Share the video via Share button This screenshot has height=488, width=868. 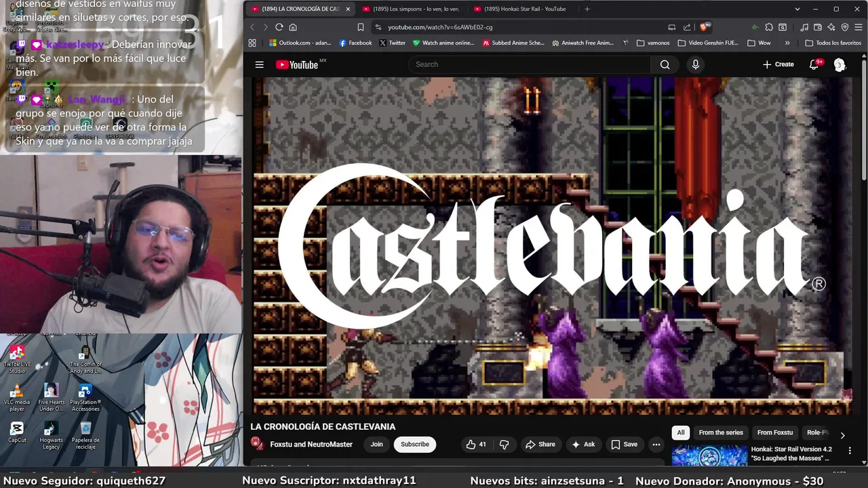pyautogui.click(x=540, y=445)
